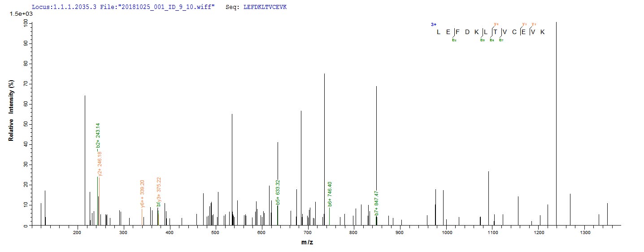Click the blue 3+ charge state label
The width and height of the screenshot is (644, 252).
tap(433, 25)
